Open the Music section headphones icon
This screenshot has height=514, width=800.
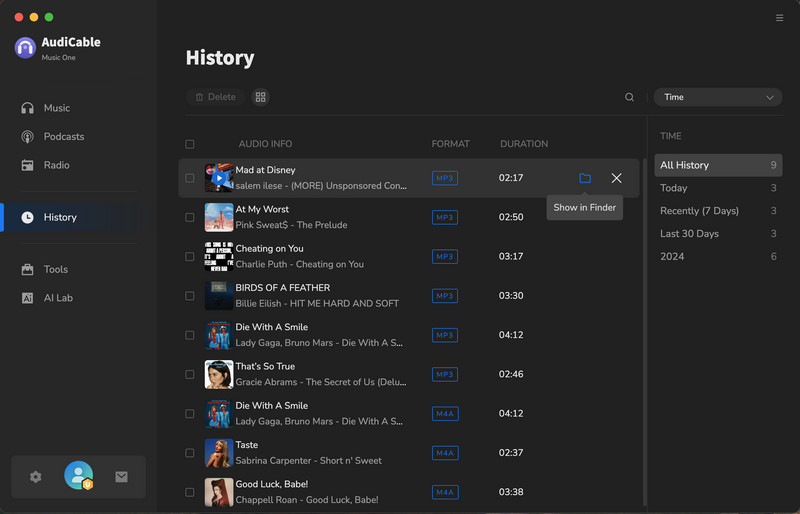coord(28,108)
